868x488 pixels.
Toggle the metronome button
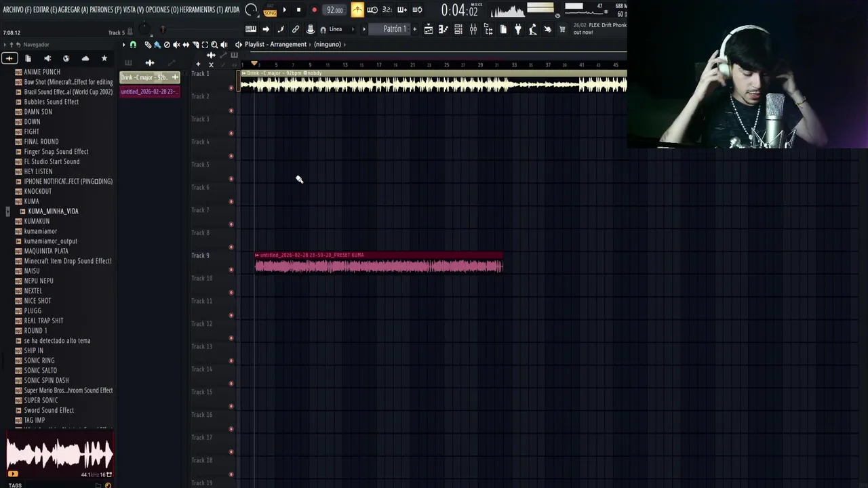[x=357, y=9]
